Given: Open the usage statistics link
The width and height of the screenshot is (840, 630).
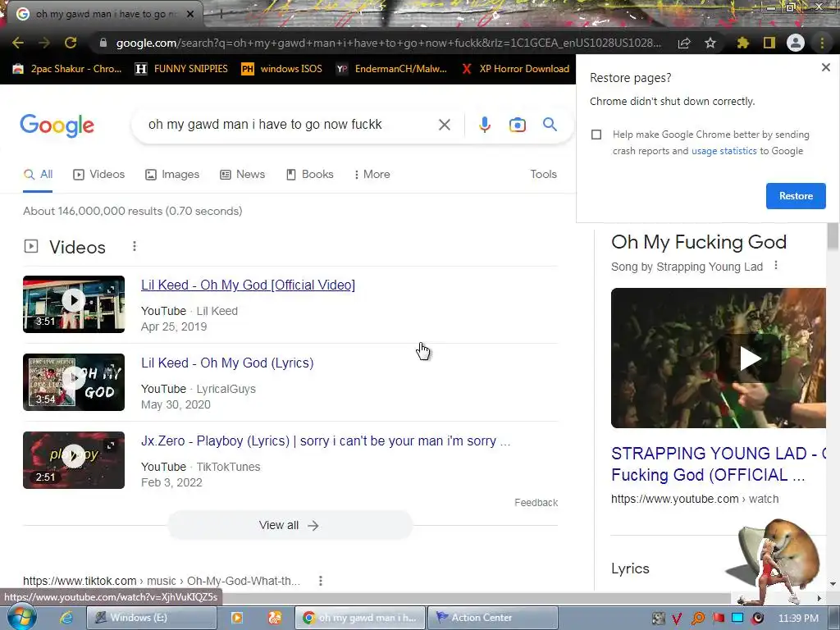Looking at the screenshot, I should coord(724,151).
